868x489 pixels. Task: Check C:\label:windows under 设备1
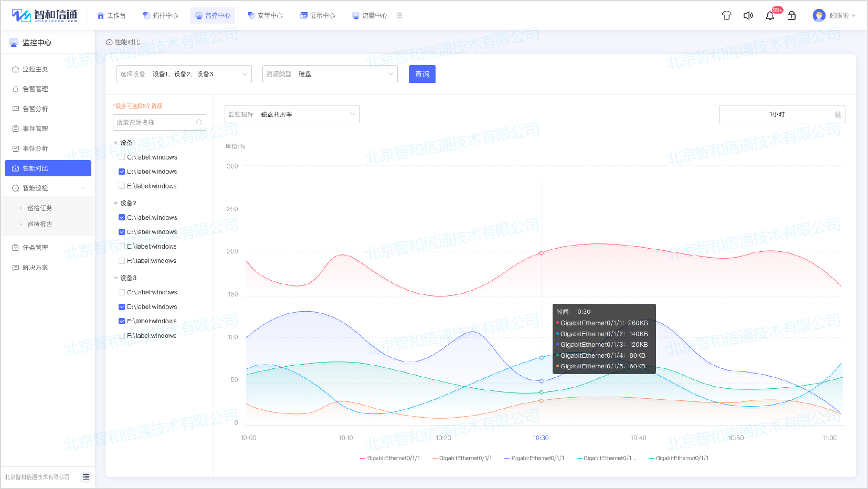[122, 157]
